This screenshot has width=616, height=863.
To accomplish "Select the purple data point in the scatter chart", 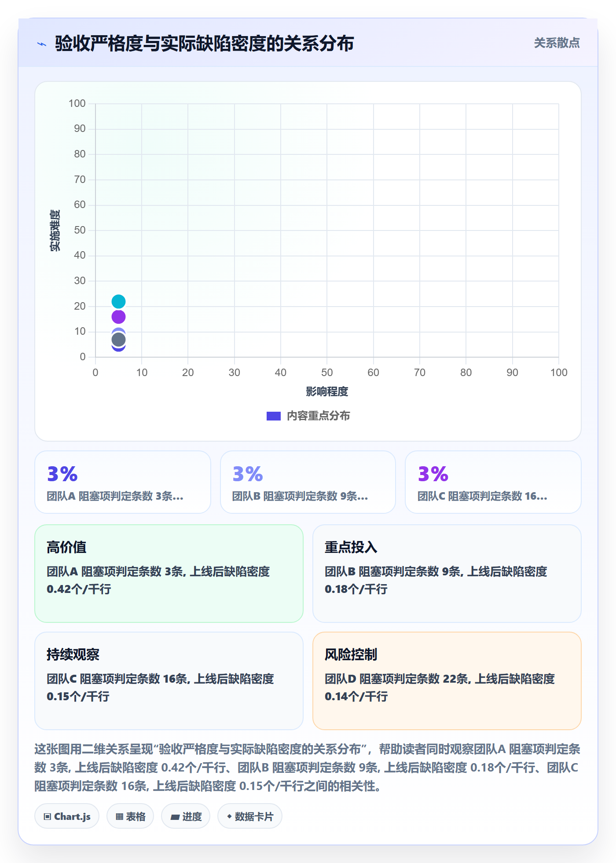I will (118, 317).
